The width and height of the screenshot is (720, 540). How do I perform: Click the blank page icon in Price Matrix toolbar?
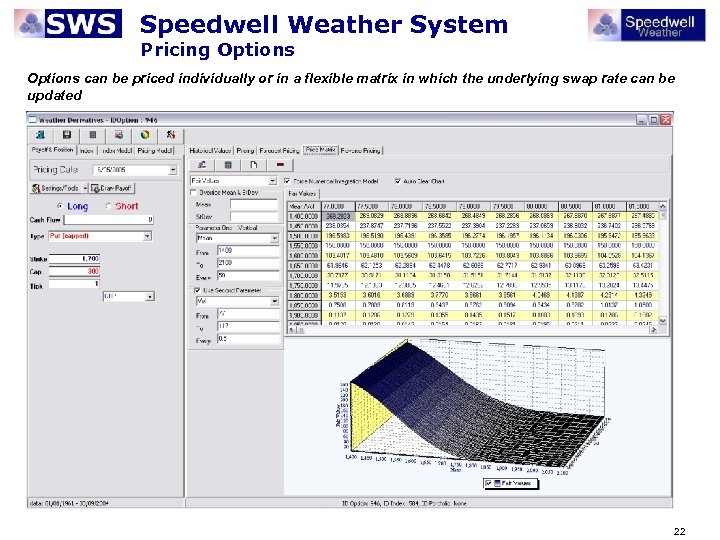254,165
